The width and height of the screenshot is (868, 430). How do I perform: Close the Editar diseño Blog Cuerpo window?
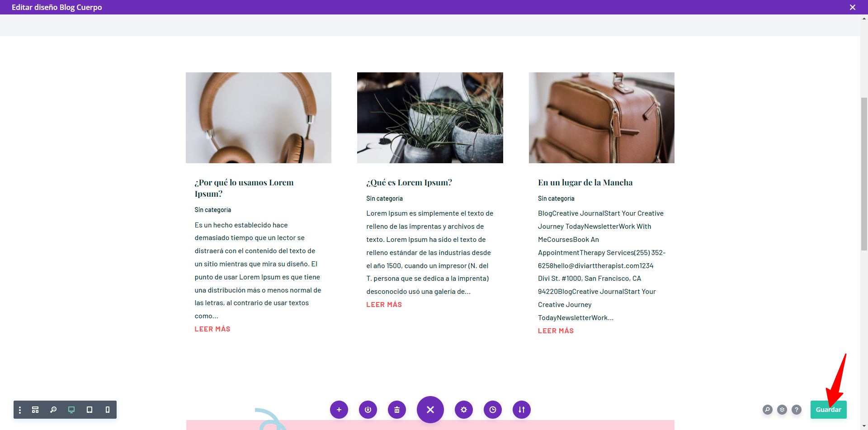click(x=853, y=7)
